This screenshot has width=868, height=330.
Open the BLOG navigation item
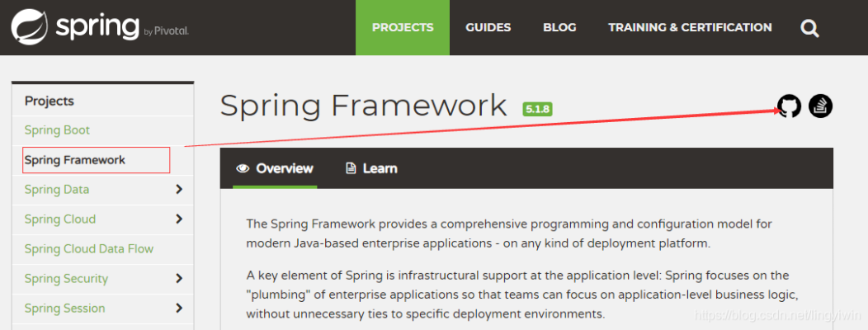559,27
